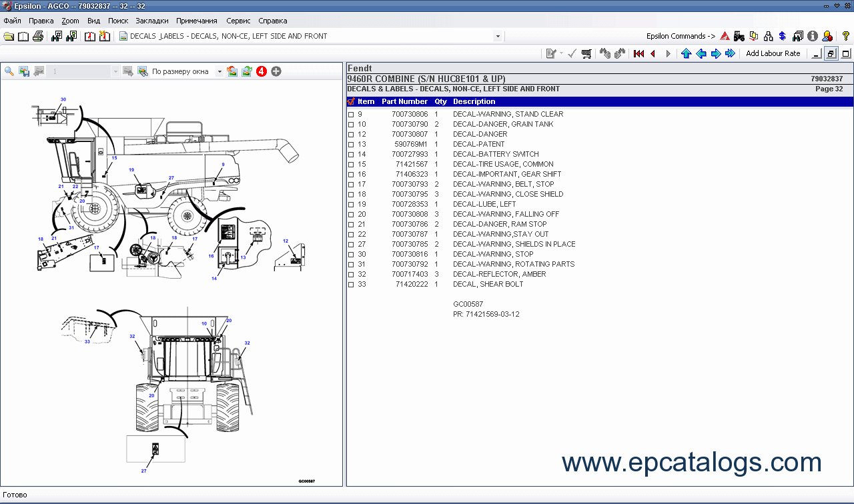
Task: Open the shopping cart on the right toolbar
Action: click(586, 53)
